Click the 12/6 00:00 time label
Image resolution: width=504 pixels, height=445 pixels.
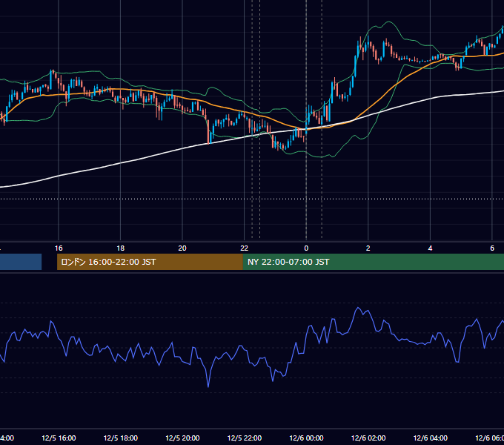pyautogui.click(x=306, y=438)
